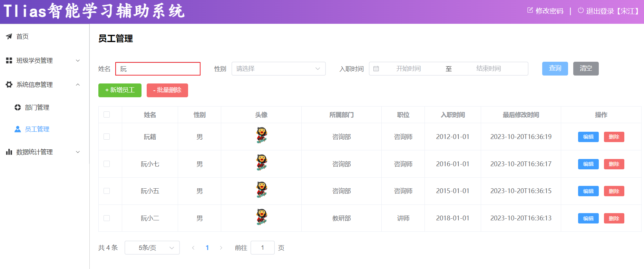This screenshot has height=269, width=644.
Task: Delete employee 阮小七
Action: click(x=614, y=164)
